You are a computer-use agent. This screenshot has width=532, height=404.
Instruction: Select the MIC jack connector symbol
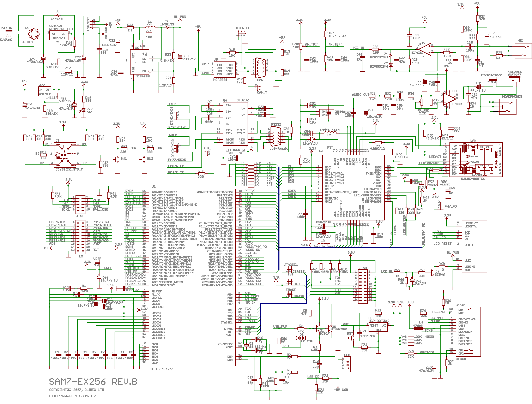pos(523,51)
